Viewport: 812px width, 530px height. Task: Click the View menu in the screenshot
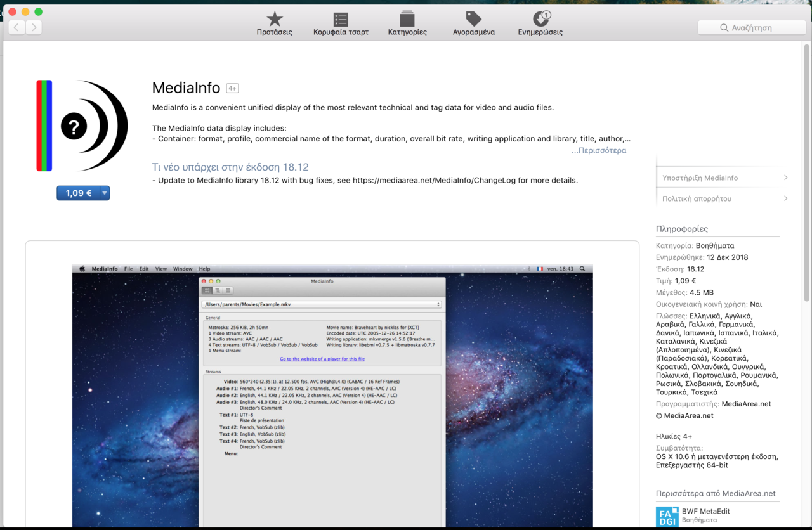pyautogui.click(x=161, y=269)
